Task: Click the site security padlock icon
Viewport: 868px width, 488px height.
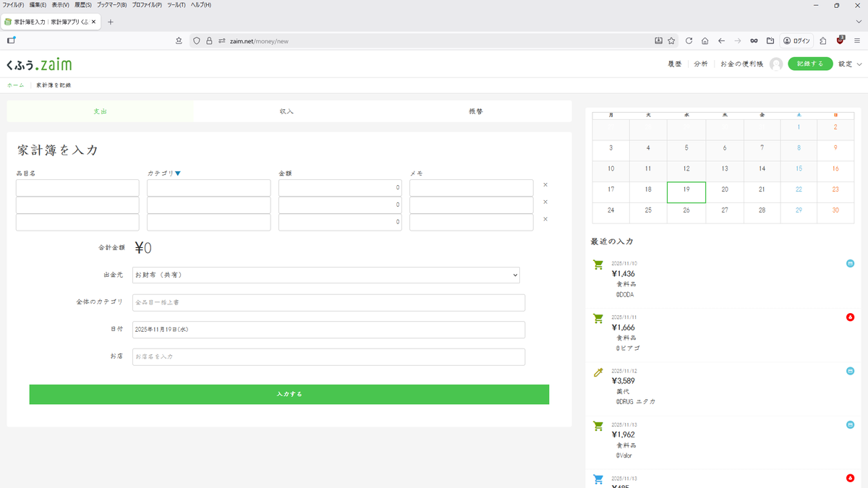Action: (x=209, y=40)
